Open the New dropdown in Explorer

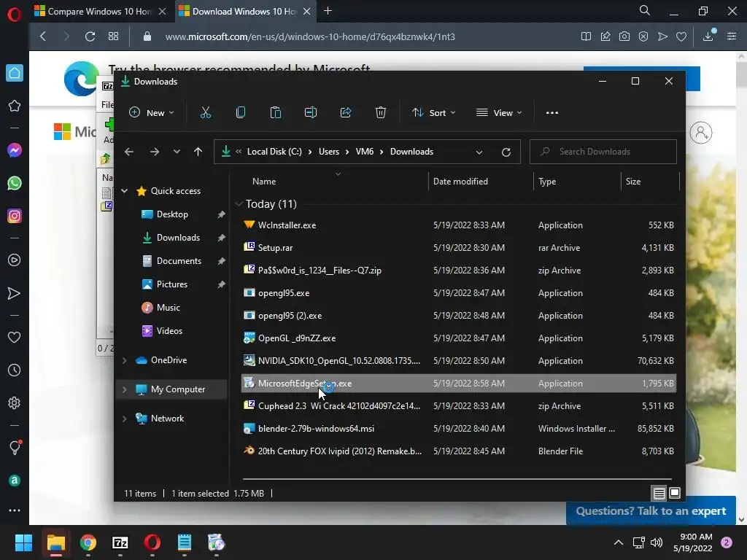pyautogui.click(x=152, y=113)
